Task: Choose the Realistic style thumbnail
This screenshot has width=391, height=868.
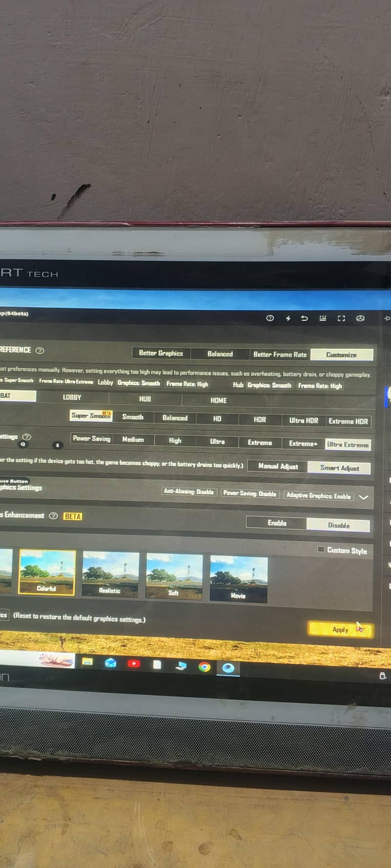Action: click(110, 574)
